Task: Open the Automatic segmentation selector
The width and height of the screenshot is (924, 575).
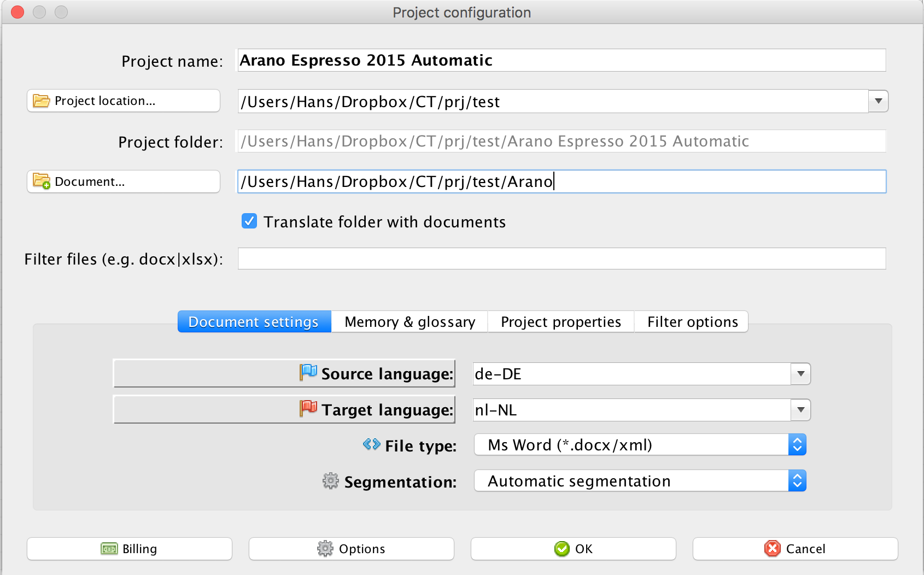Action: [x=797, y=481]
